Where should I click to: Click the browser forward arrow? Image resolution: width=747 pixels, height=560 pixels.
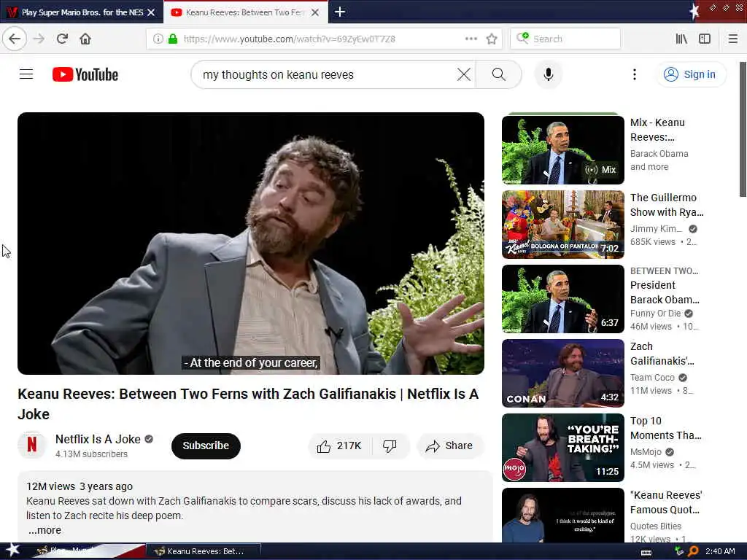pos(39,39)
